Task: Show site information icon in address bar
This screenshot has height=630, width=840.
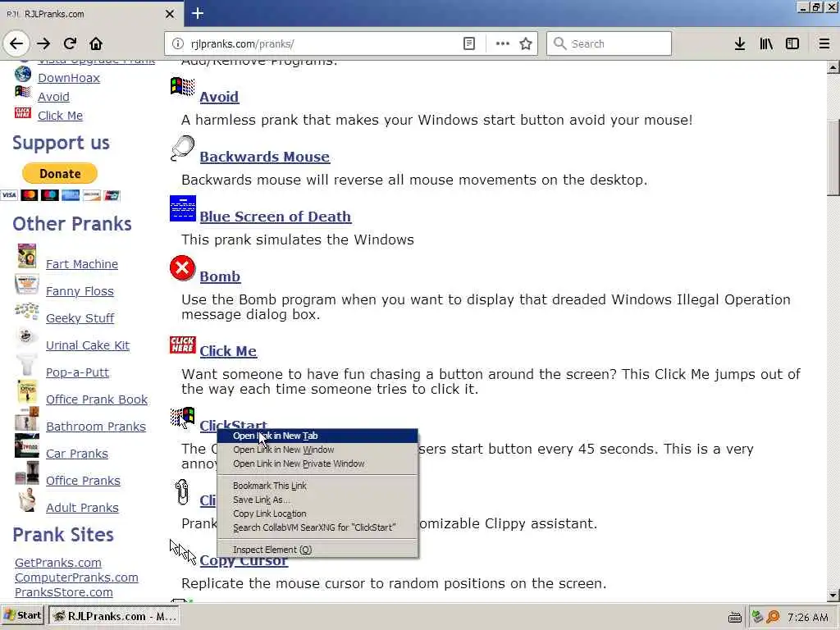Action: tap(177, 43)
